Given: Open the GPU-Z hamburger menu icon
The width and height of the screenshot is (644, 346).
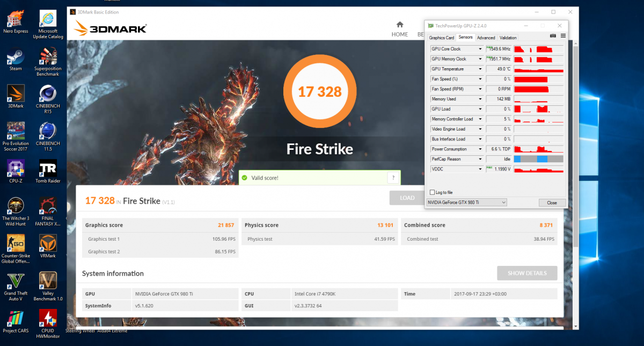Looking at the screenshot, I should (563, 36).
